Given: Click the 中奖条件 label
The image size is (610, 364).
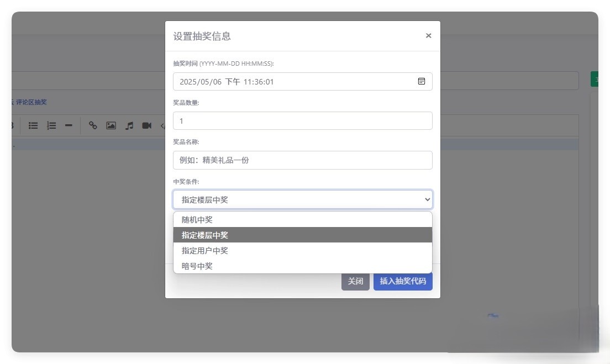Looking at the screenshot, I should tap(186, 182).
